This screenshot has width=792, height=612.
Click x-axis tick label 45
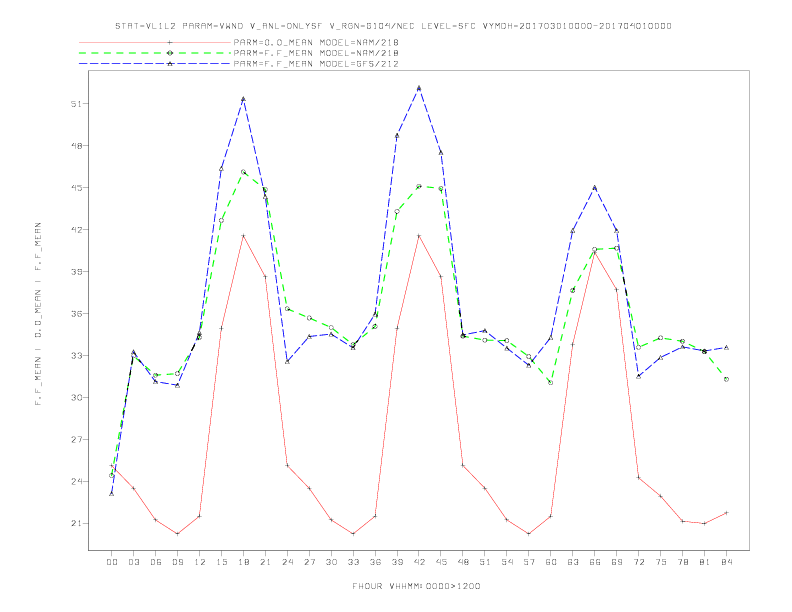point(441,562)
